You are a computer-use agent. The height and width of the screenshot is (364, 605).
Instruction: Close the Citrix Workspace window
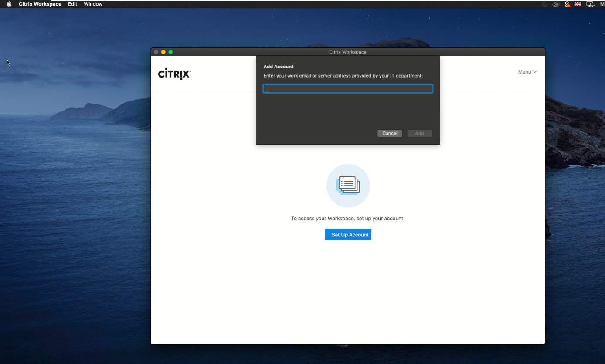tap(156, 52)
